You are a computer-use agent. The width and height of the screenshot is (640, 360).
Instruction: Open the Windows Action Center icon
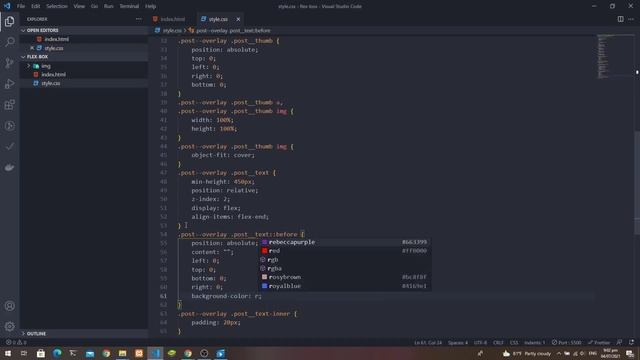(630, 353)
